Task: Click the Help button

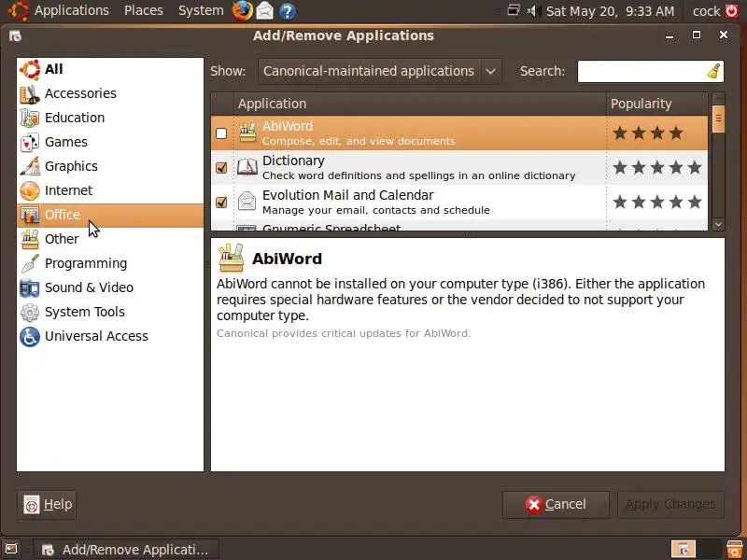Action: (x=47, y=505)
